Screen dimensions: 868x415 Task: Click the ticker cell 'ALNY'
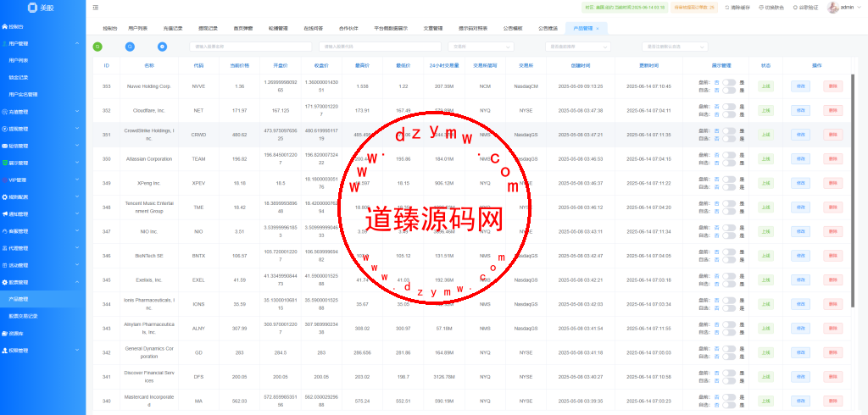click(x=198, y=329)
